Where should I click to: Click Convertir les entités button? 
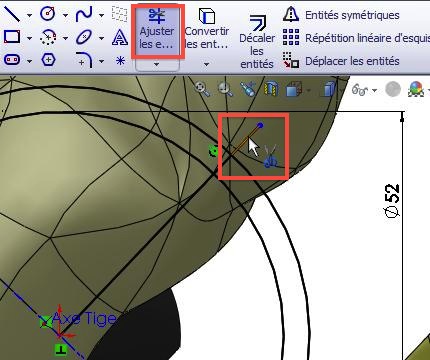pos(207,29)
